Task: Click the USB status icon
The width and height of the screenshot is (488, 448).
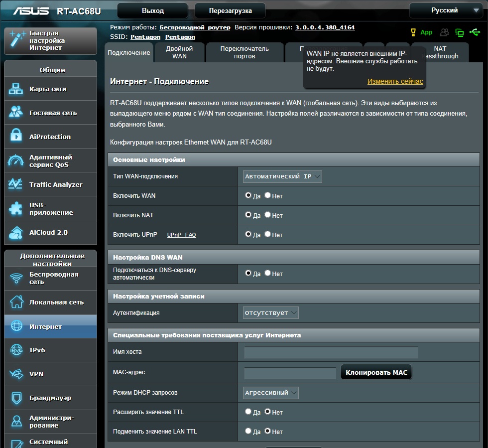Action: [475, 32]
